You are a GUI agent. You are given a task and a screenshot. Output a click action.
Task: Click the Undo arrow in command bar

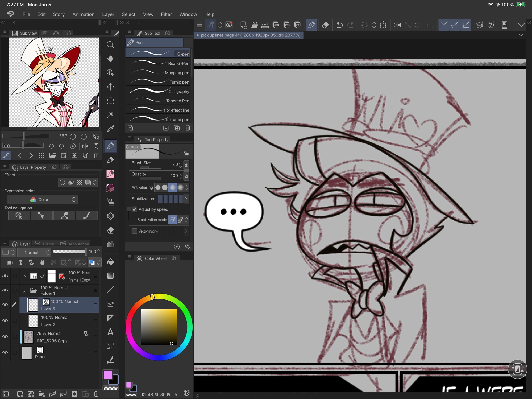(x=339, y=25)
